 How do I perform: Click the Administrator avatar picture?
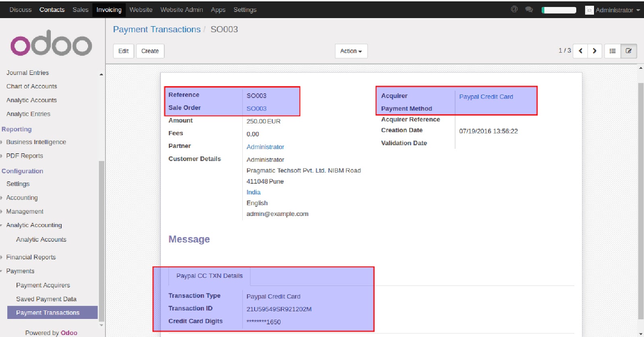click(589, 10)
